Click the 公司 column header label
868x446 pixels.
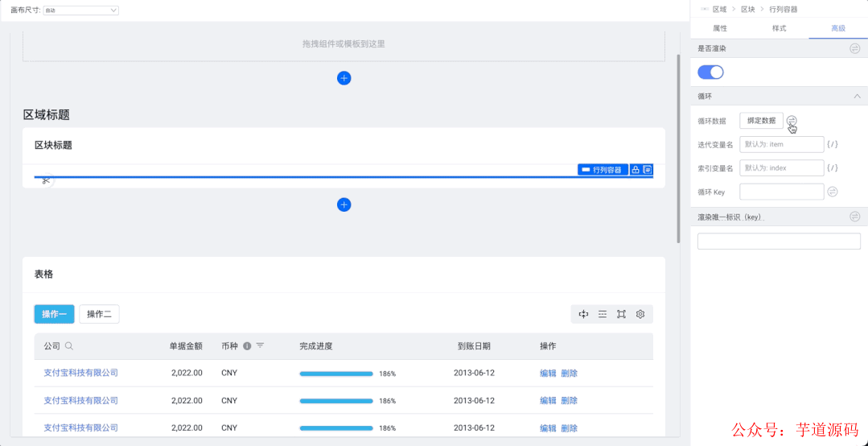(x=52, y=345)
